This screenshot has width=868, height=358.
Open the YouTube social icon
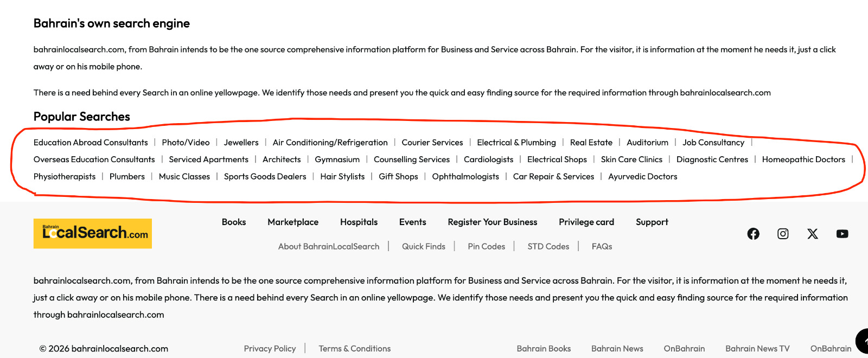[x=842, y=234]
